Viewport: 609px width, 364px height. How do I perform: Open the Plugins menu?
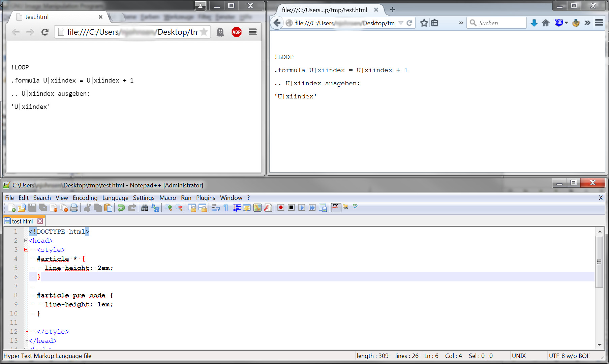coord(206,198)
